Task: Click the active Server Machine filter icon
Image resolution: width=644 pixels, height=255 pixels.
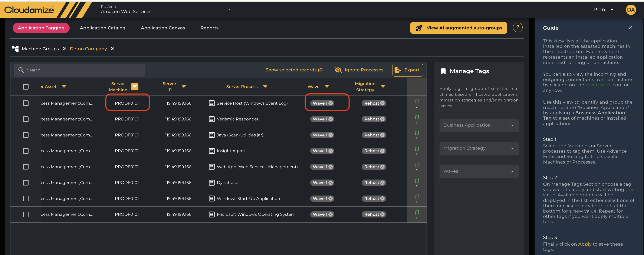Action: [135, 87]
